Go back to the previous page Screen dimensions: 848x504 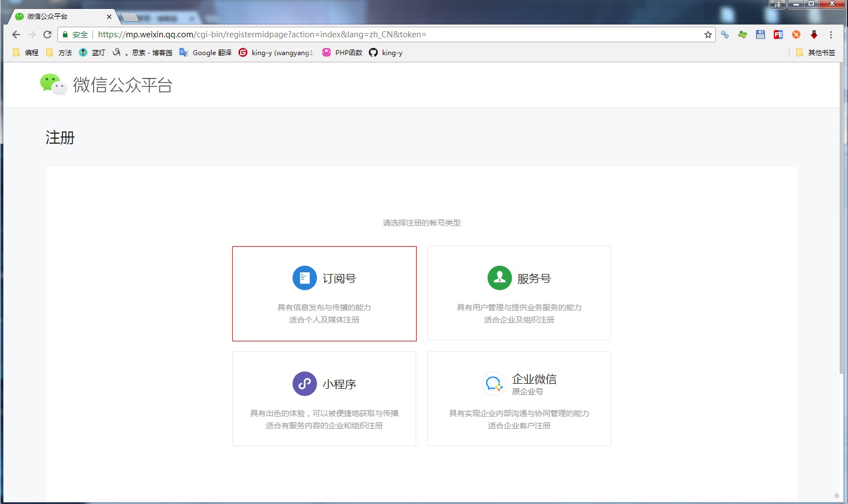pos(16,35)
